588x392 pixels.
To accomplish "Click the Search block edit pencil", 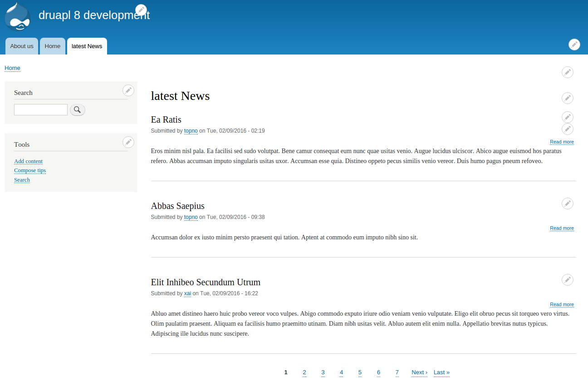I will click(128, 90).
